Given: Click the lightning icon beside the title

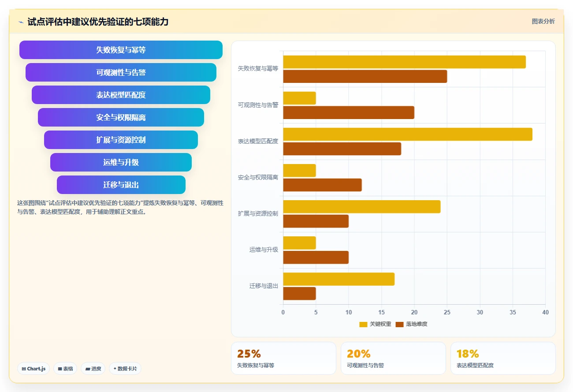Looking at the screenshot, I should click(21, 22).
